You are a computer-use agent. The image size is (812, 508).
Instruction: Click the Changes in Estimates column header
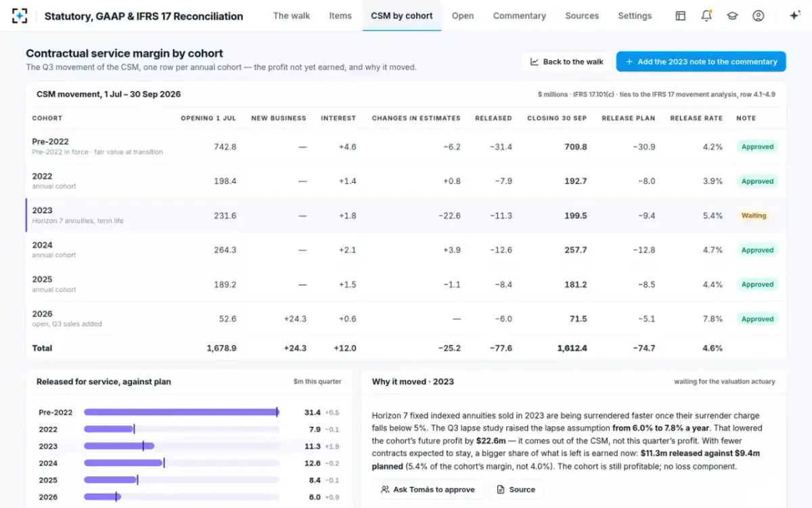click(x=416, y=118)
